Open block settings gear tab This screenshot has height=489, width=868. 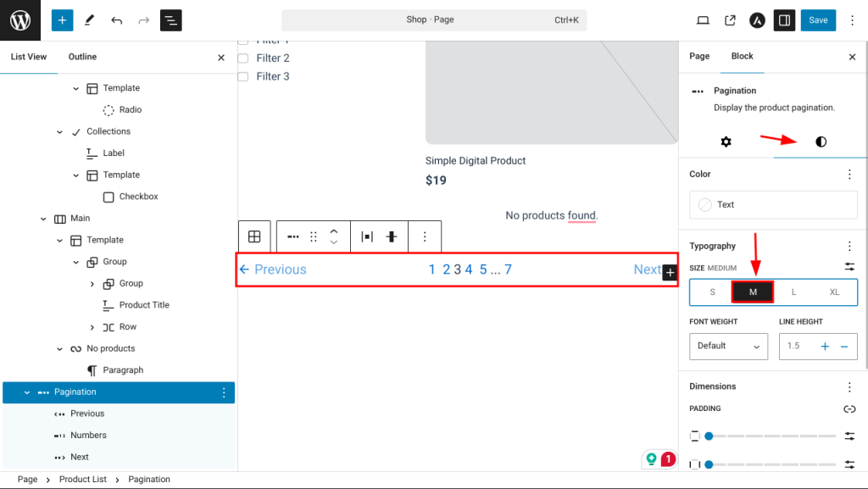coord(726,142)
